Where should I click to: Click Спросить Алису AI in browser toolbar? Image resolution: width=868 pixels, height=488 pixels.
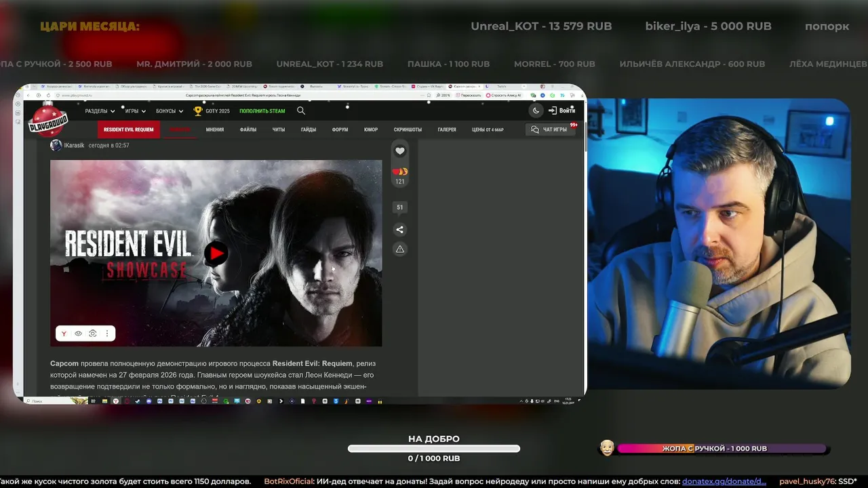pos(505,96)
